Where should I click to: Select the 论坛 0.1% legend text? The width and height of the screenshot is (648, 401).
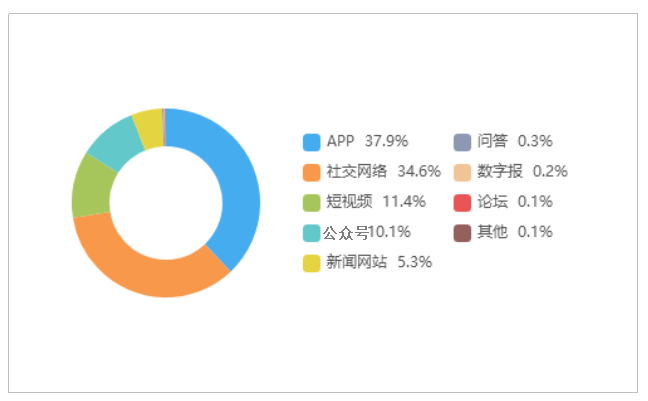point(515,202)
